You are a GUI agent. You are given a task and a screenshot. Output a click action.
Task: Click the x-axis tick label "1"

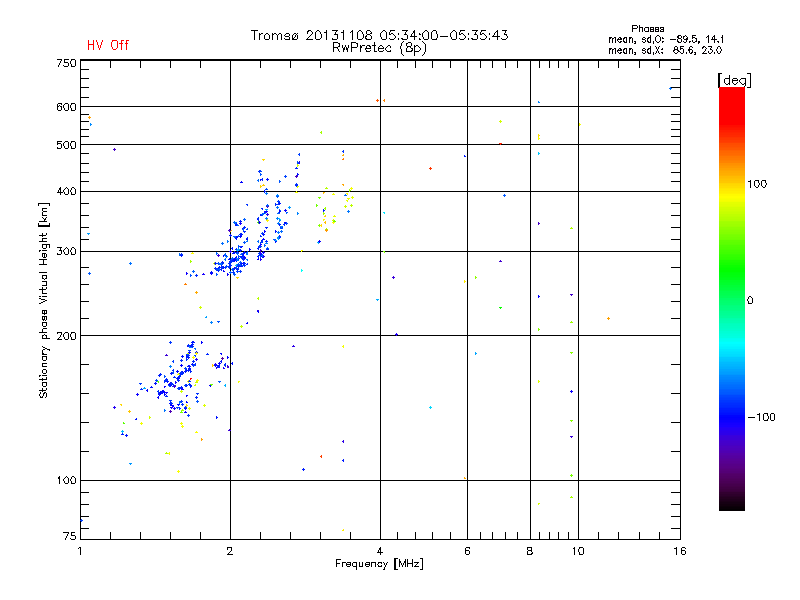click(80, 551)
